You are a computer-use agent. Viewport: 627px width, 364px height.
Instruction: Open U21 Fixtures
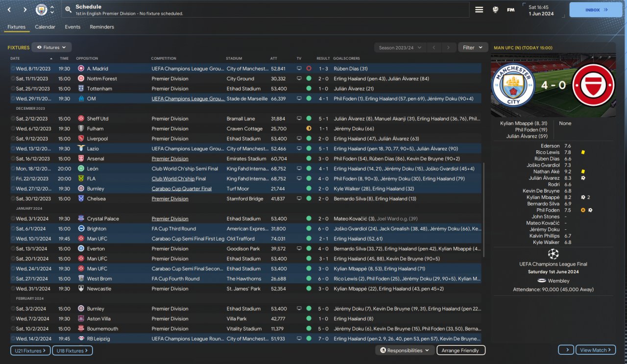[30, 350]
